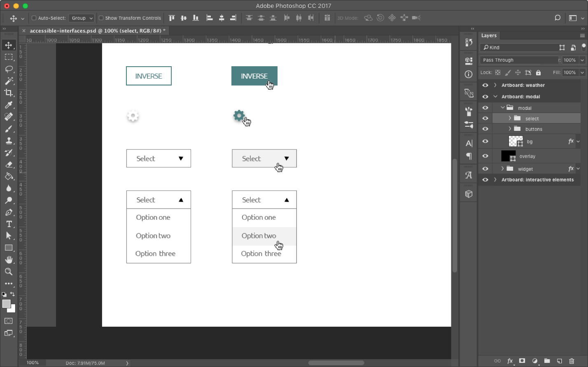This screenshot has width=588, height=367.
Task: Create a new group folder
Action: [x=547, y=361]
